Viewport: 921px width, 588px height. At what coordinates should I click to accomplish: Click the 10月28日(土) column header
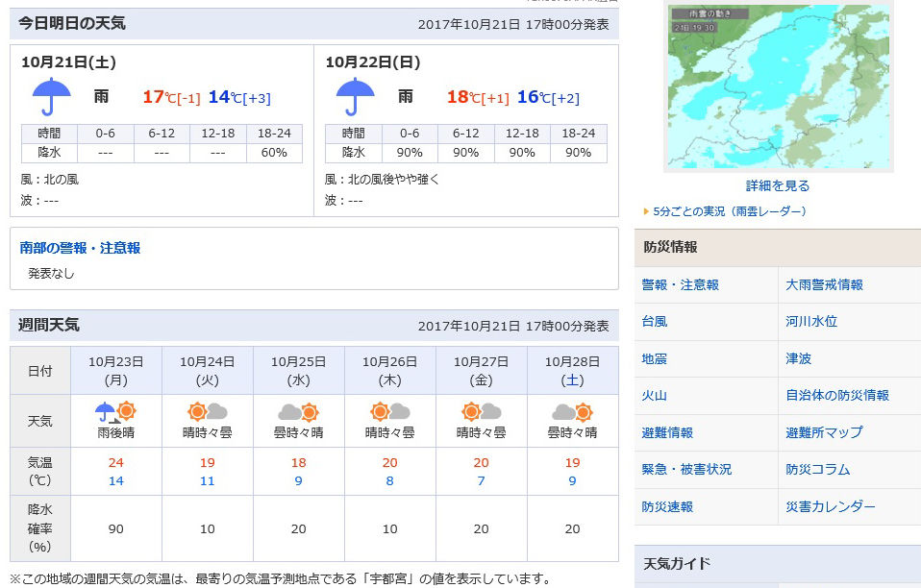573,371
